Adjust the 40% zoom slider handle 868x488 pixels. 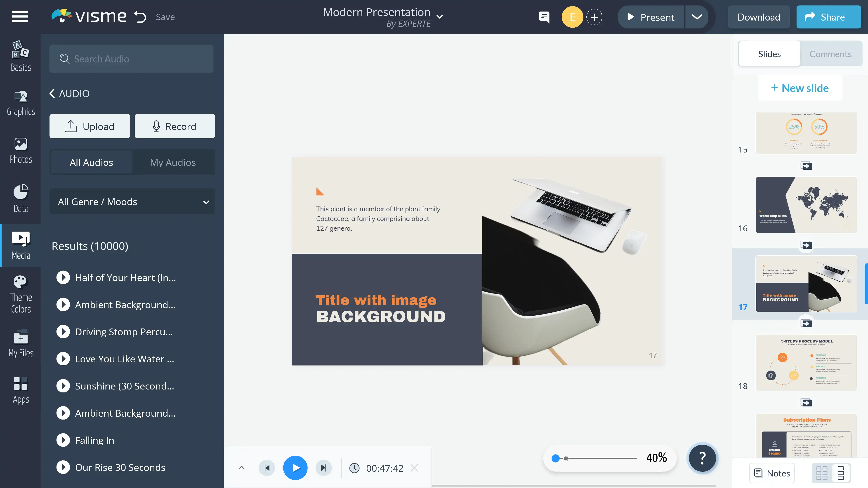point(556,458)
